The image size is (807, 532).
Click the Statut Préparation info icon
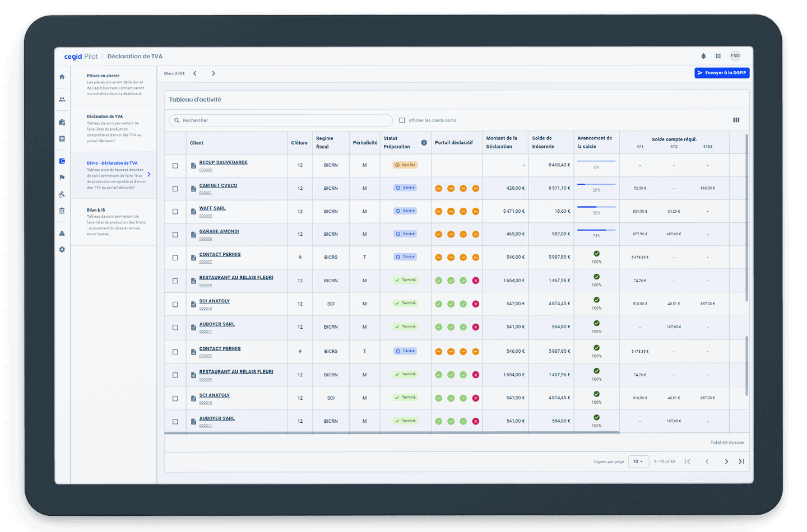tap(424, 143)
